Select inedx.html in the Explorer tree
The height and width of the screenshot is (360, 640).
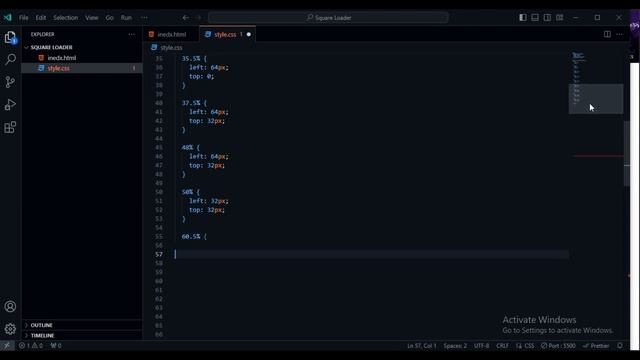pos(82,58)
